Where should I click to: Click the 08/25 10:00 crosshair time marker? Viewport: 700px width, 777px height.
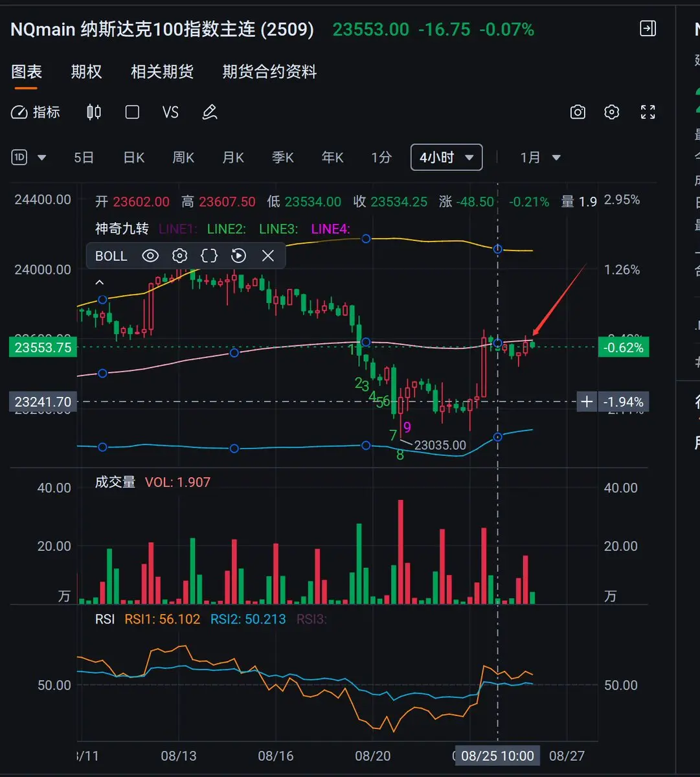click(x=497, y=756)
